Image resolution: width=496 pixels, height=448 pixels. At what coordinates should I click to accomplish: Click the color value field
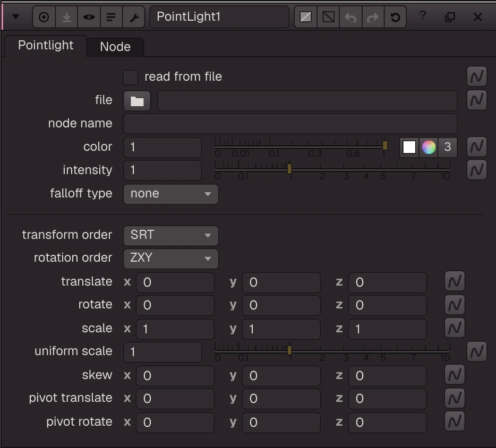point(163,148)
